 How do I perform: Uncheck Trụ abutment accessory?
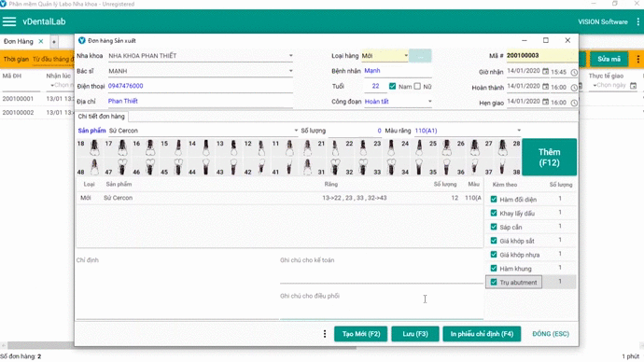494,282
